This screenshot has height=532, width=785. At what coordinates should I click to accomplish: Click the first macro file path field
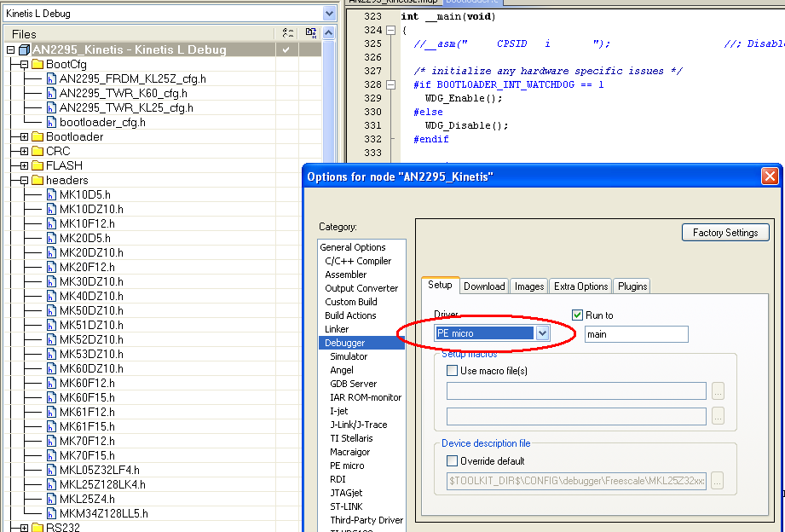[576, 391]
